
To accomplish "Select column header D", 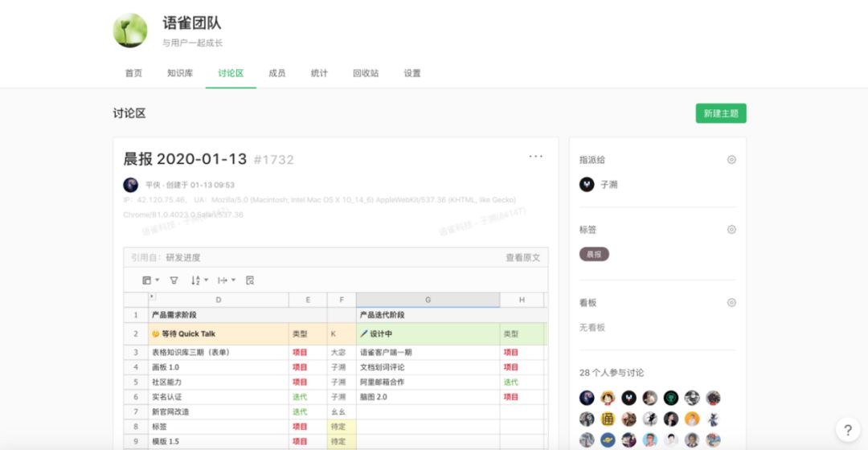I will [x=218, y=300].
